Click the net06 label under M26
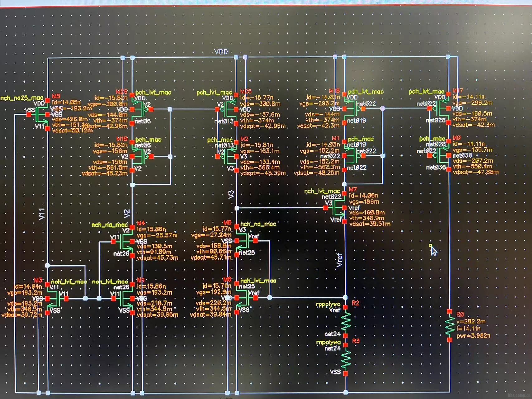 [143, 121]
